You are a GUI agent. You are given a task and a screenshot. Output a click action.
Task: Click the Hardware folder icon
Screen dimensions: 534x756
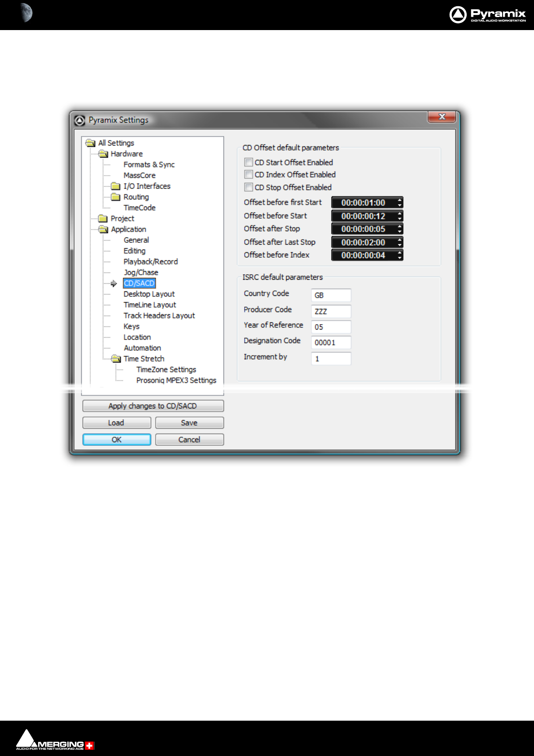point(103,154)
